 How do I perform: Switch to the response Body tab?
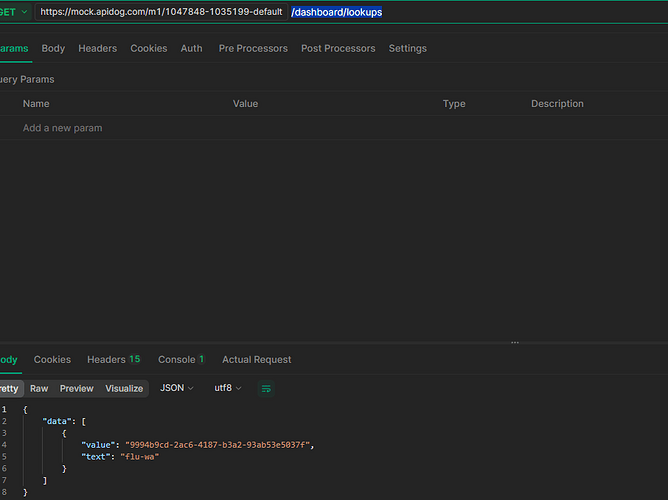[9, 360]
